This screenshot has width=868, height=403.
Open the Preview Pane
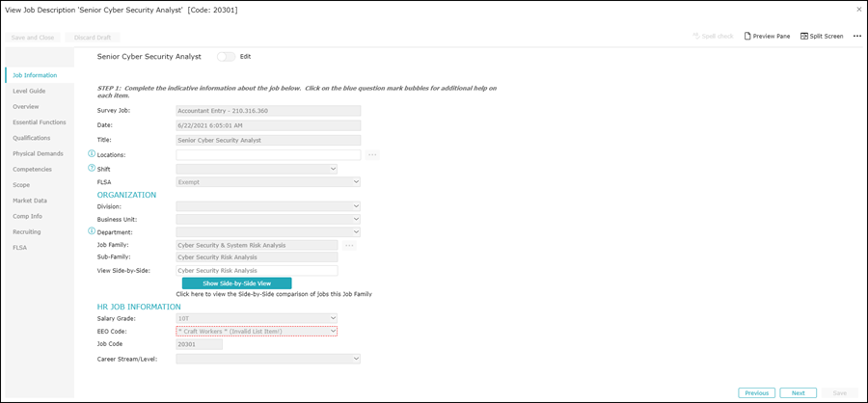coord(767,36)
